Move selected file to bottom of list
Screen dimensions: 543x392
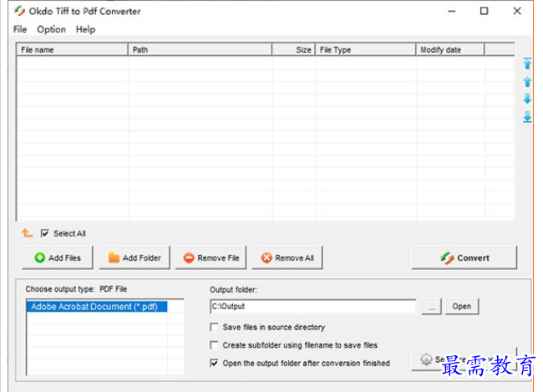[527, 117]
